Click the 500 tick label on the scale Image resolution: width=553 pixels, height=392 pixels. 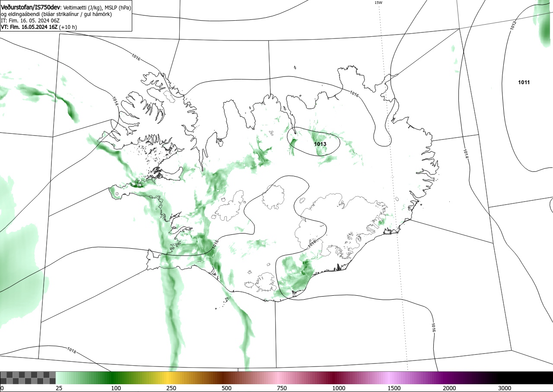coord(226,388)
